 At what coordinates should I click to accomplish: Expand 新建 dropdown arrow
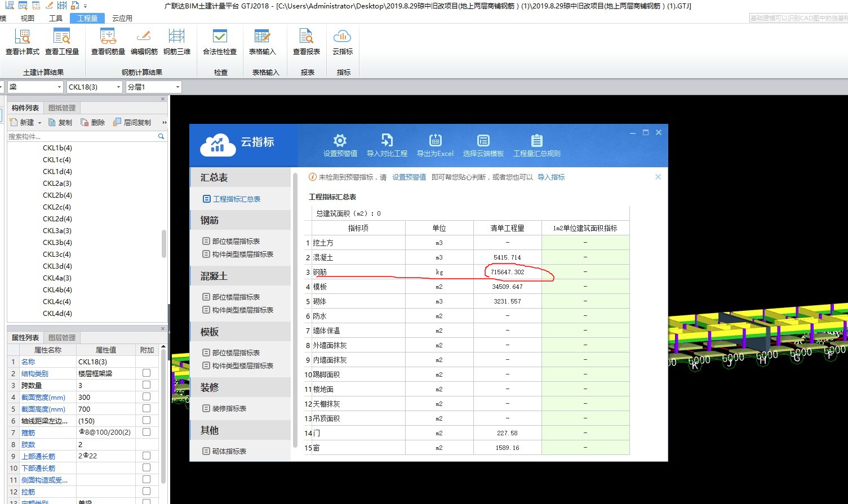39,122
